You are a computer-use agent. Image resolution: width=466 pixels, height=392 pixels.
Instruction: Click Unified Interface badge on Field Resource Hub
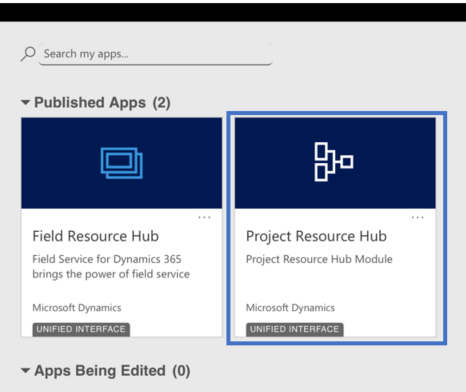tap(81, 329)
